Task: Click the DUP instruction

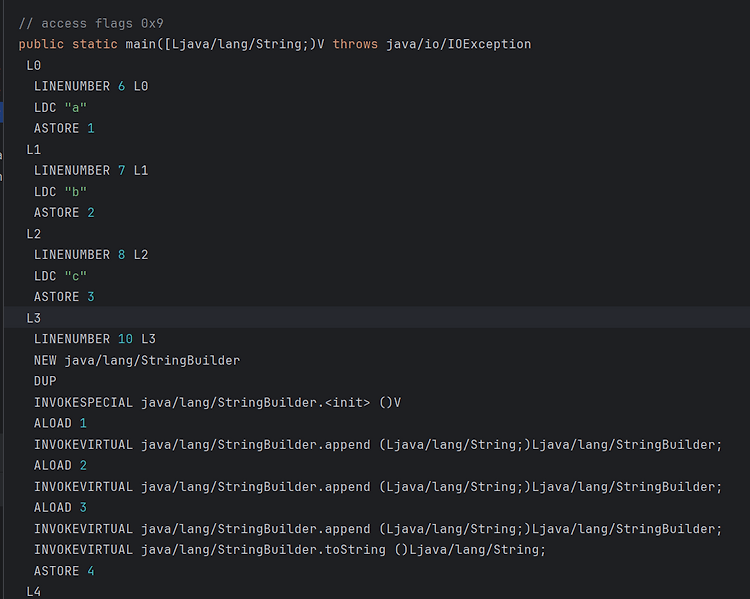Action: pyautogui.click(x=45, y=381)
